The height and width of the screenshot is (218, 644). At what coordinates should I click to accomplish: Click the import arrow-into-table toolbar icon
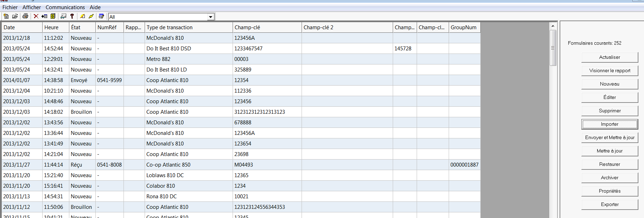pos(44,16)
